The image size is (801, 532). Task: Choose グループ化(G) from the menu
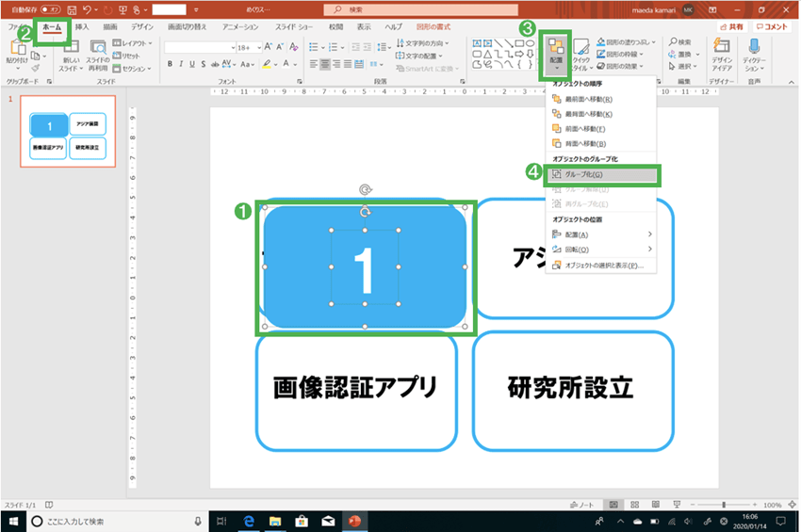point(602,174)
